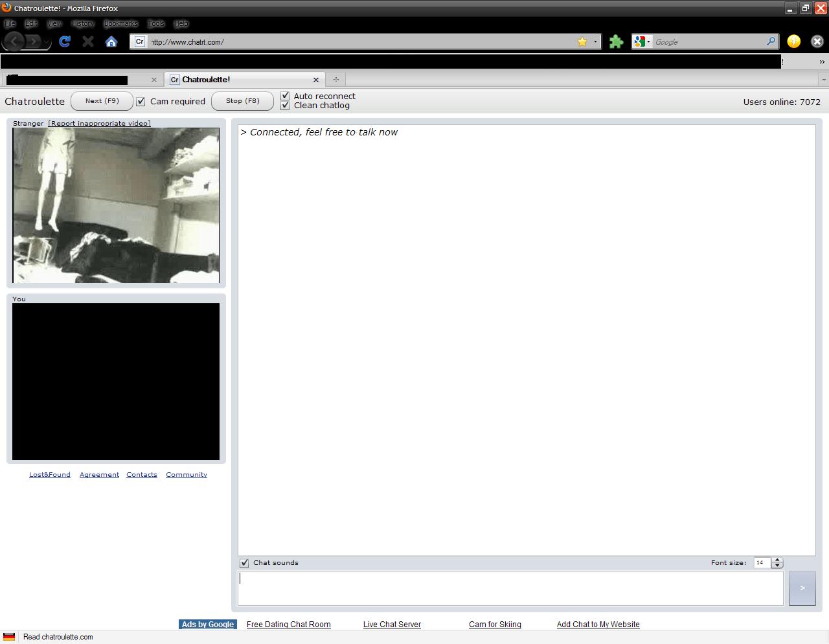Go to the Home page icon
This screenshot has width=829, height=644.
pyautogui.click(x=111, y=41)
